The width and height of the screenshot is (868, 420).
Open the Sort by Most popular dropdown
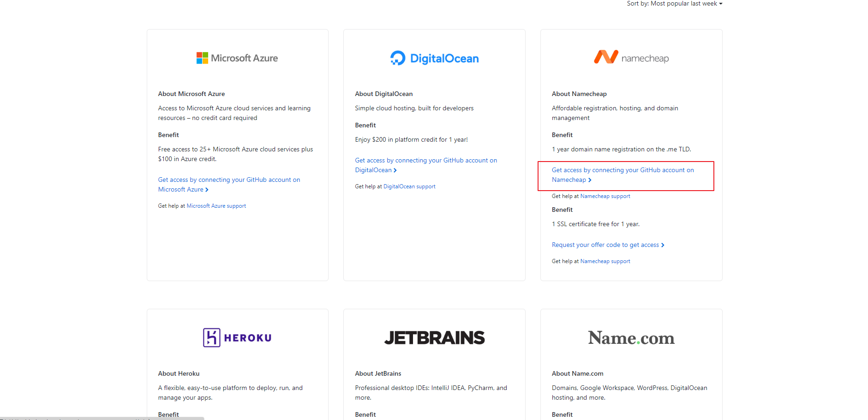tap(675, 4)
